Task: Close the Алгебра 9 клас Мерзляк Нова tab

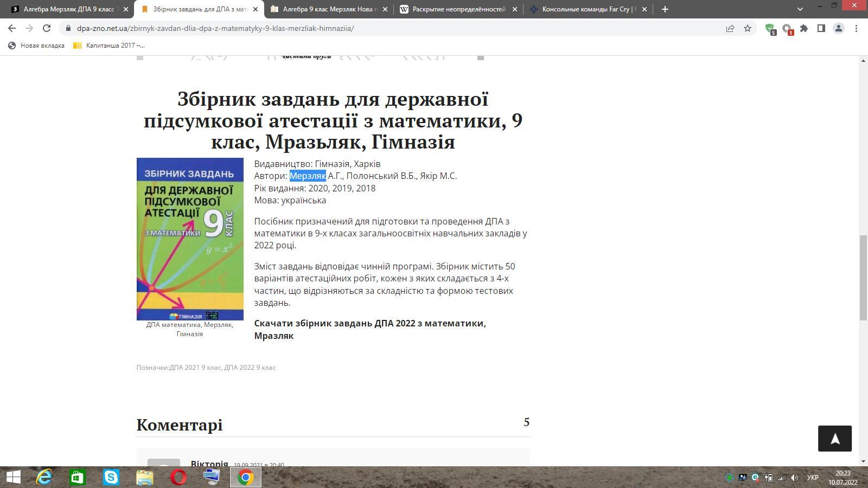Action: click(385, 9)
